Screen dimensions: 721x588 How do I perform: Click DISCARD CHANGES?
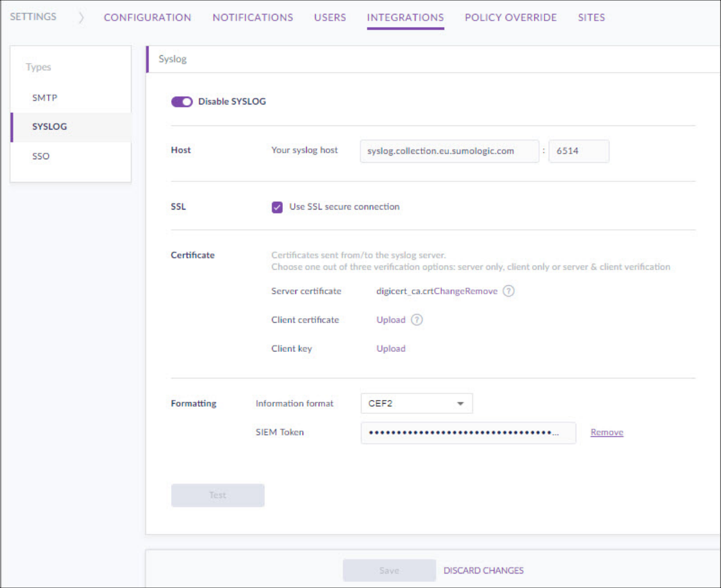point(483,570)
